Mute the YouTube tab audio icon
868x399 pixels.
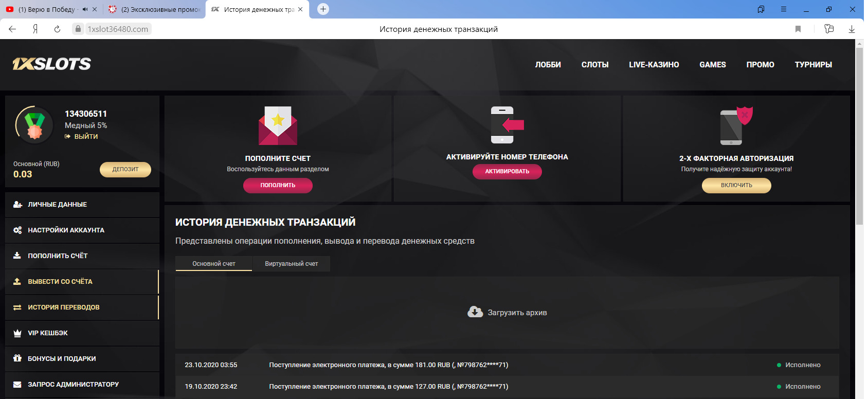[x=85, y=9]
